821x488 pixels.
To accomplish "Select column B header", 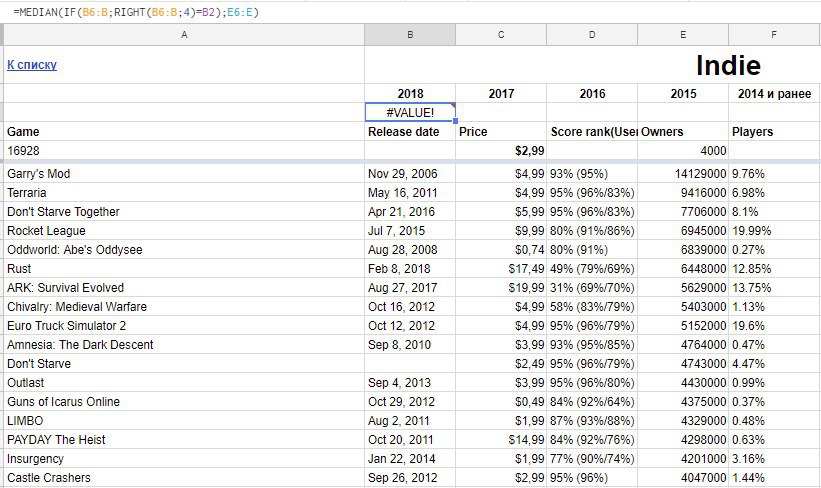I will [410, 35].
